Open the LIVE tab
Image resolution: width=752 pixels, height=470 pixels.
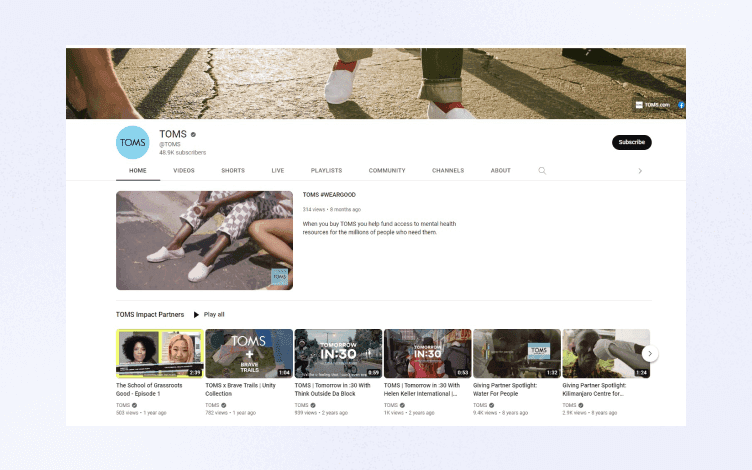coord(278,171)
